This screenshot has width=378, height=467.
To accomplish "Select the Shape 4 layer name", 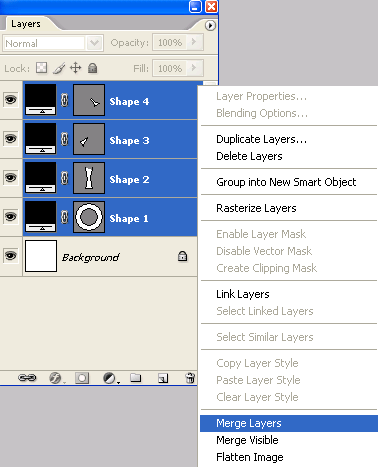I will click(129, 102).
